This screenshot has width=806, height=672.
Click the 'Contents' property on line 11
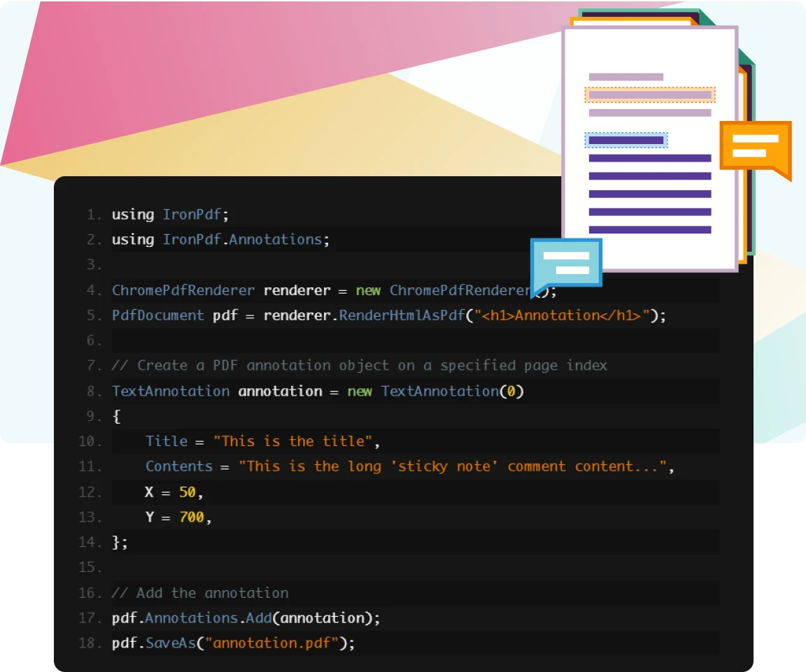(x=179, y=466)
